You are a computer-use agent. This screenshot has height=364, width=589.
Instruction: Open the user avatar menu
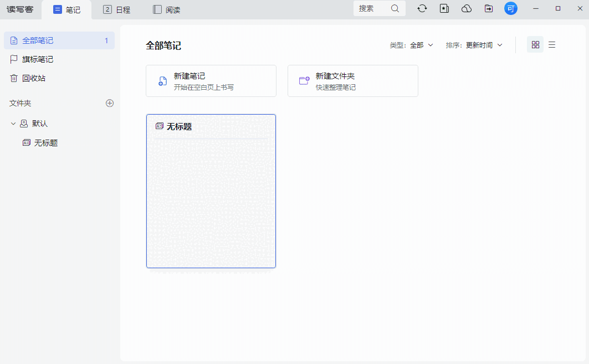pos(510,8)
